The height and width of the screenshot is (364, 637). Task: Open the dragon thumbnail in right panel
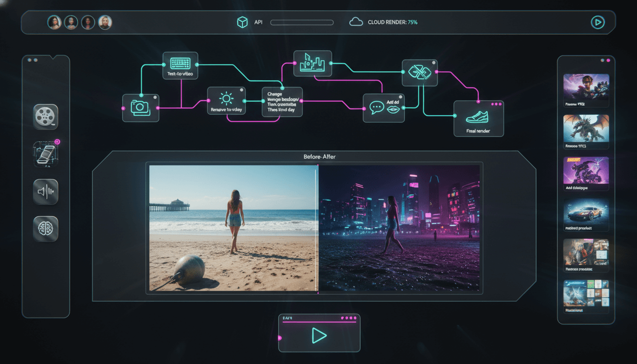(586, 128)
